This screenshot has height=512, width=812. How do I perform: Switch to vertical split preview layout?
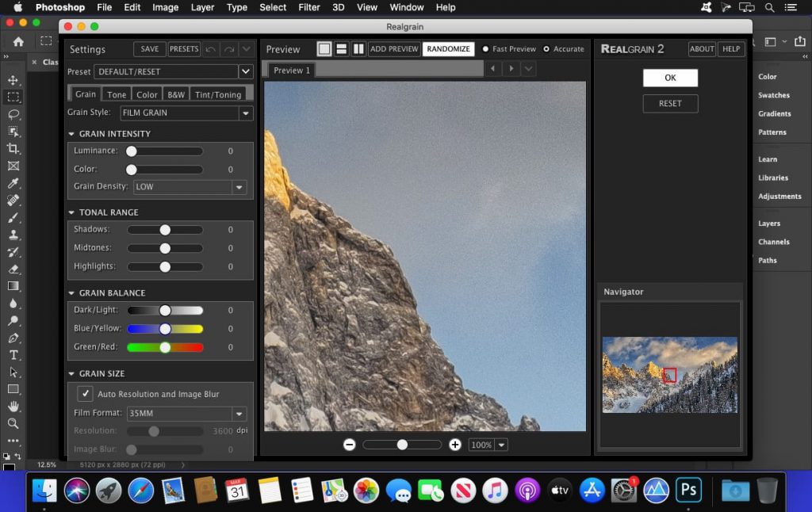point(358,48)
